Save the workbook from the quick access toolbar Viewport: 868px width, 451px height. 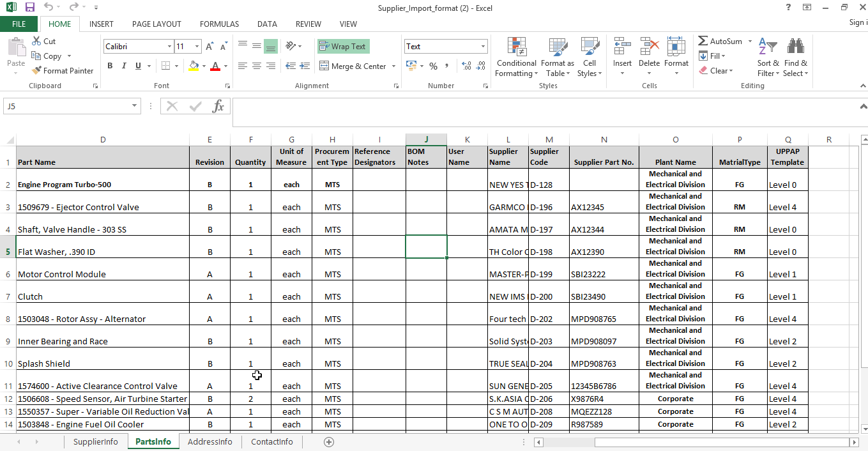30,7
